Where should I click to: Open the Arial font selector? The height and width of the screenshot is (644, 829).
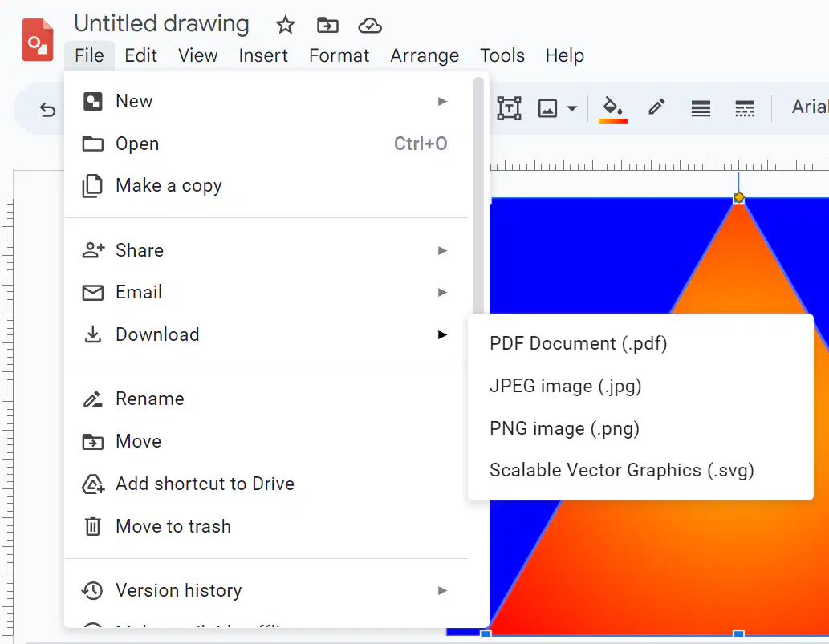809,107
